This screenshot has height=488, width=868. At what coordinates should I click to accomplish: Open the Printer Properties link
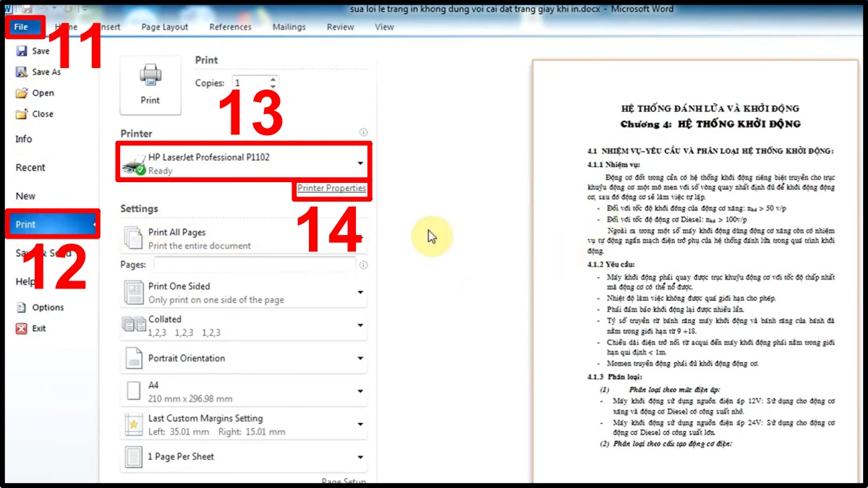(332, 188)
